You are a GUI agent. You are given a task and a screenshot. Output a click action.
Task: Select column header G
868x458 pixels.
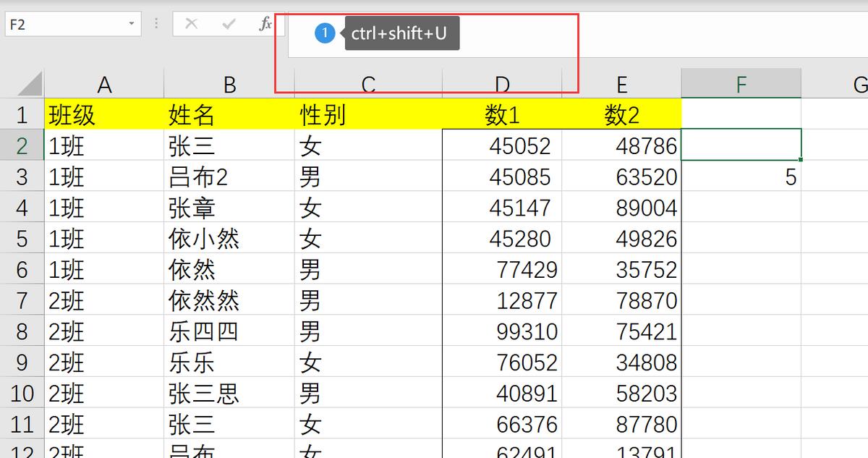click(x=862, y=83)
